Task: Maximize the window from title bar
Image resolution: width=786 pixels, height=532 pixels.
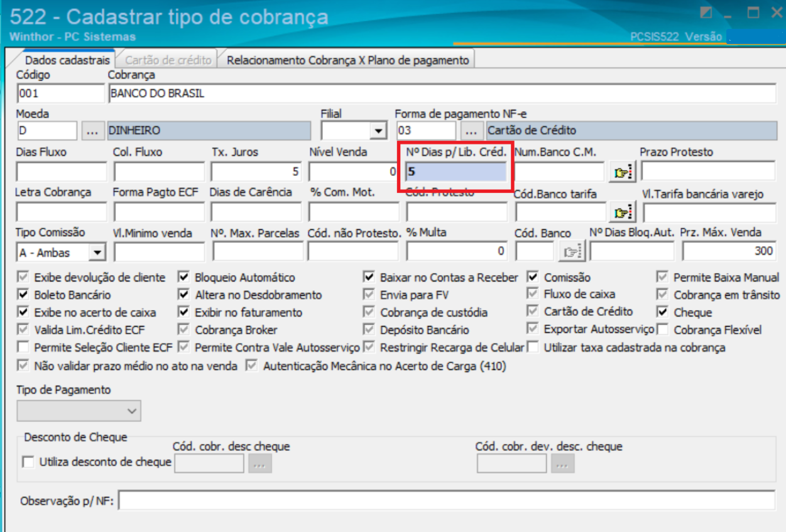Action: [x=753, y=12]
